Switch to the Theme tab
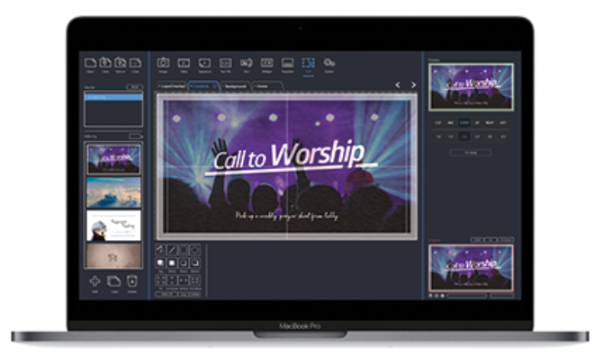Screen dimensions: 603x364 tap(267, 86)
